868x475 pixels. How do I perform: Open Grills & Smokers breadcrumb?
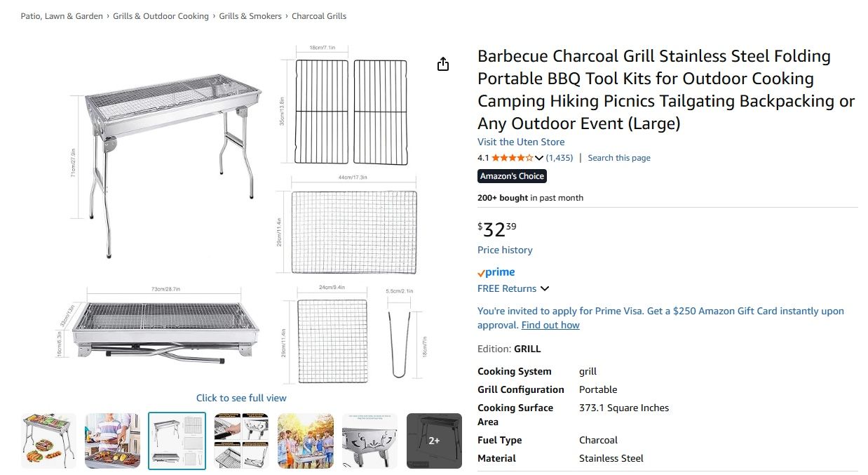tap(250, 16)
